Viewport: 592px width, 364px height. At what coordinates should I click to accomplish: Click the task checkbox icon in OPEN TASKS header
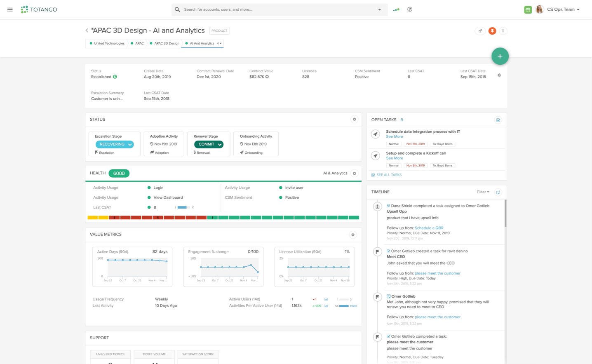pyautogui.click(x=498, y=120)
